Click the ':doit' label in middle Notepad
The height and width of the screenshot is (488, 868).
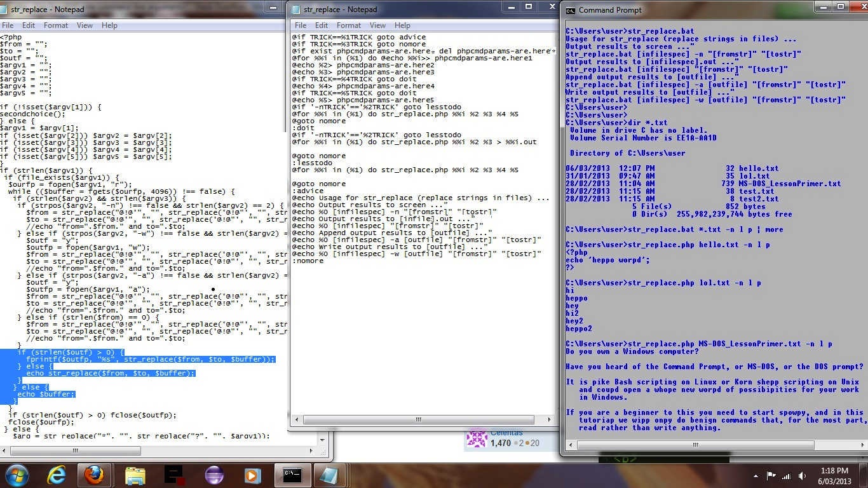tap(303, 128)
